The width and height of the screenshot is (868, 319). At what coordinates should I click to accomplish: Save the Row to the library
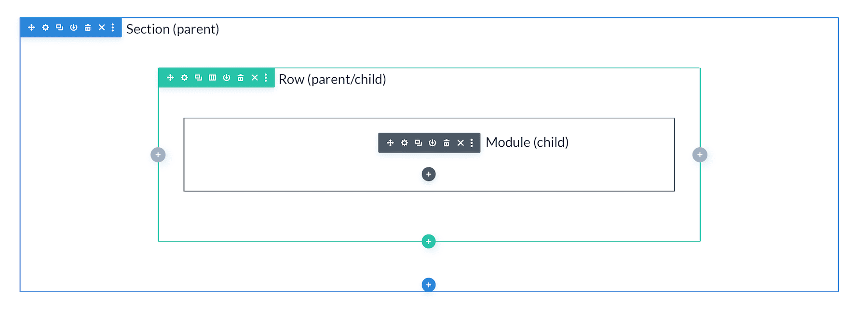tap(226, 77)
